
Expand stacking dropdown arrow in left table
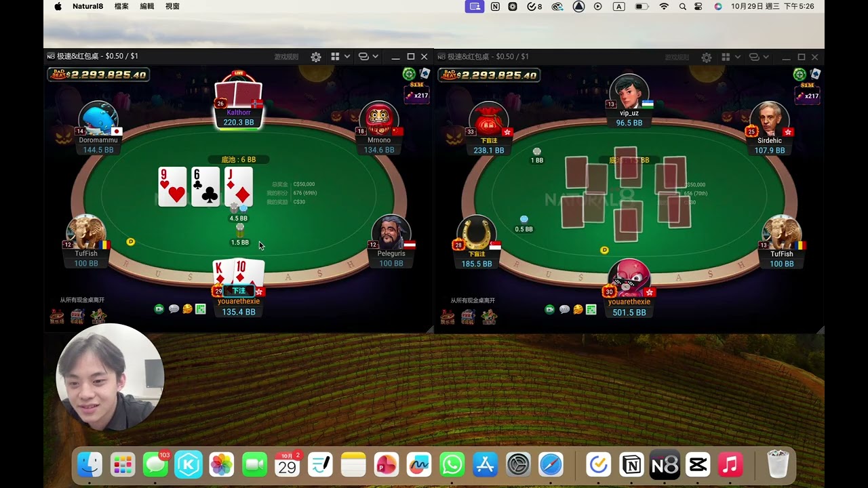pos(376,57)
